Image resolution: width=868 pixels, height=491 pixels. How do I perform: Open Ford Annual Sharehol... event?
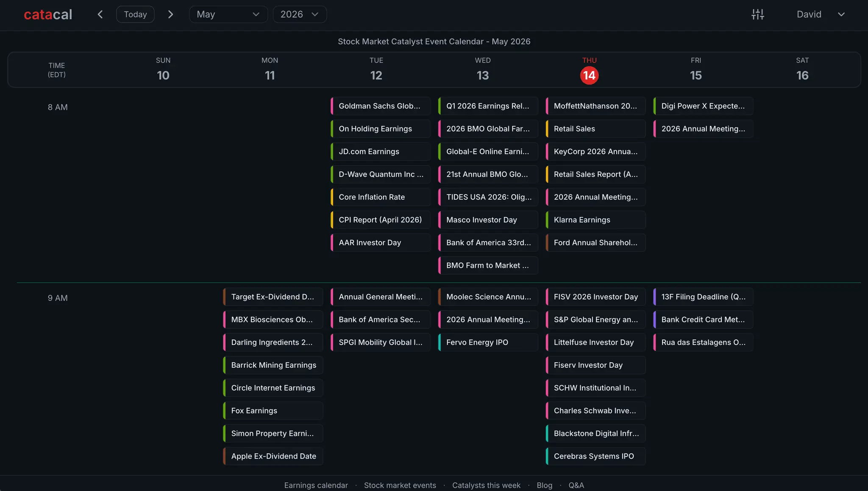coord(596,243)
